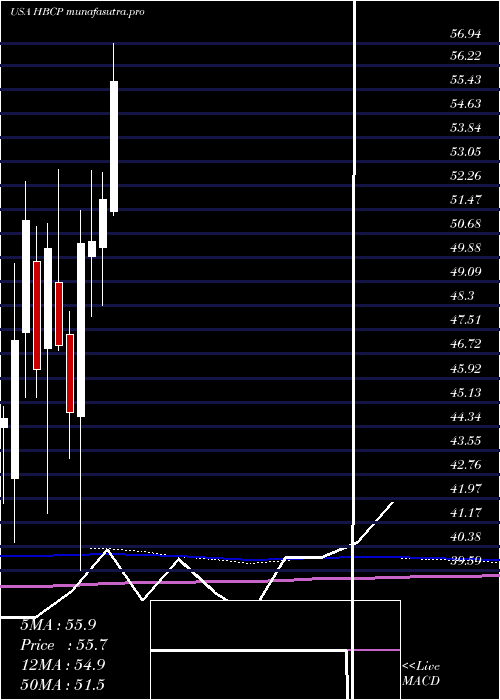Image resolution: width=500 pixels, height=700 pixels.
Task: Click the 55.43 price axis label
Action: coord(466,79)
